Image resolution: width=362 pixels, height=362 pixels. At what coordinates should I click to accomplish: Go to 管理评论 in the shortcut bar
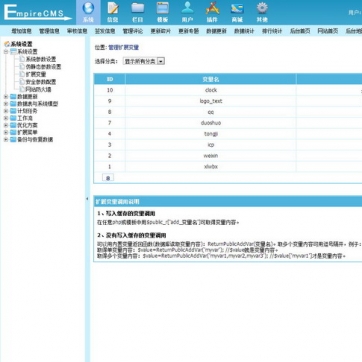click(133, 31)
